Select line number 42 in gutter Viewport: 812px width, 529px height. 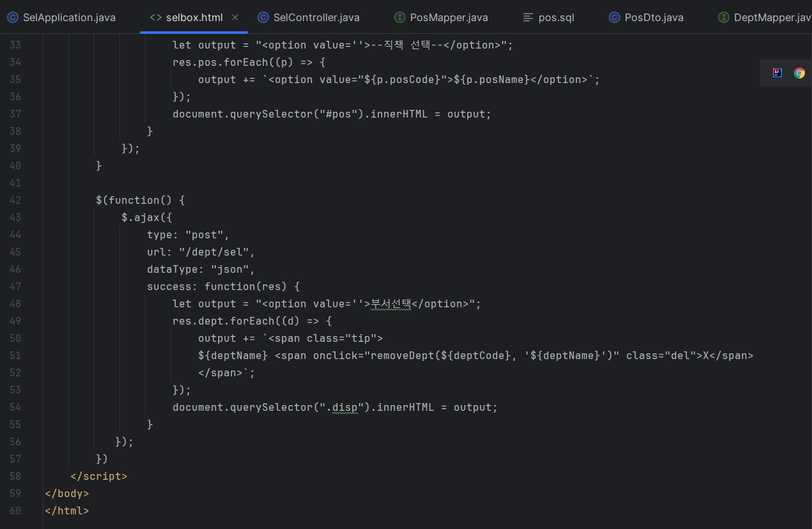tap(15, 200)
